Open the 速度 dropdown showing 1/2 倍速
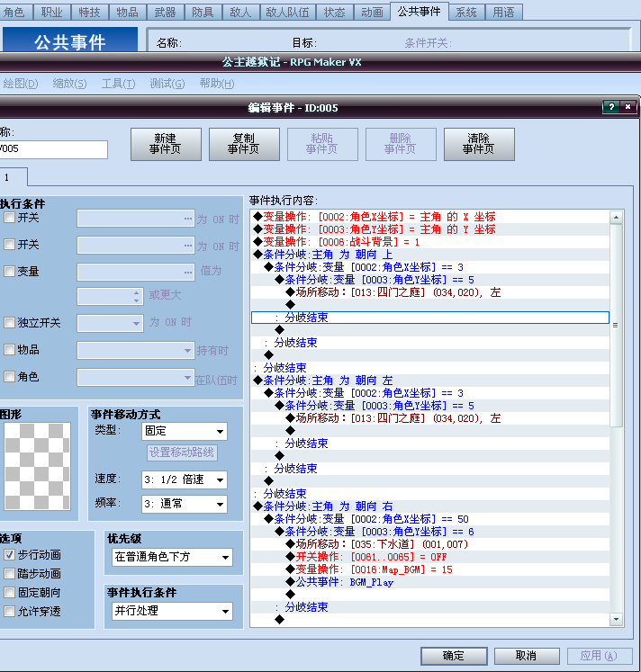641x672 pixels. pos(185,479)
